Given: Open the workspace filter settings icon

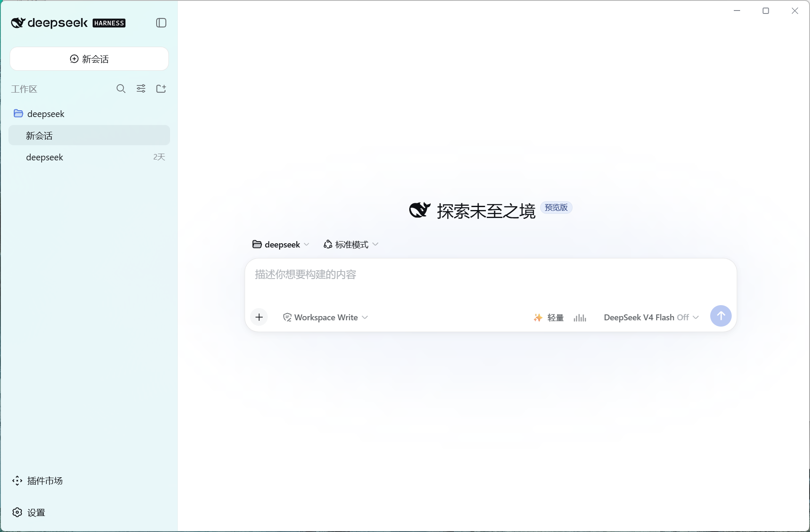Looking at the screenshot, I should [x=141, y=89].
